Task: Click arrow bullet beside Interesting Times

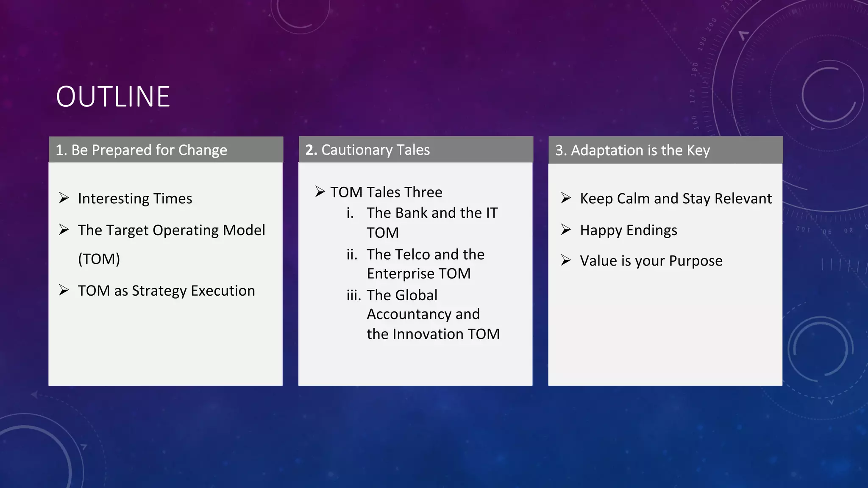Action: point(64,198)
